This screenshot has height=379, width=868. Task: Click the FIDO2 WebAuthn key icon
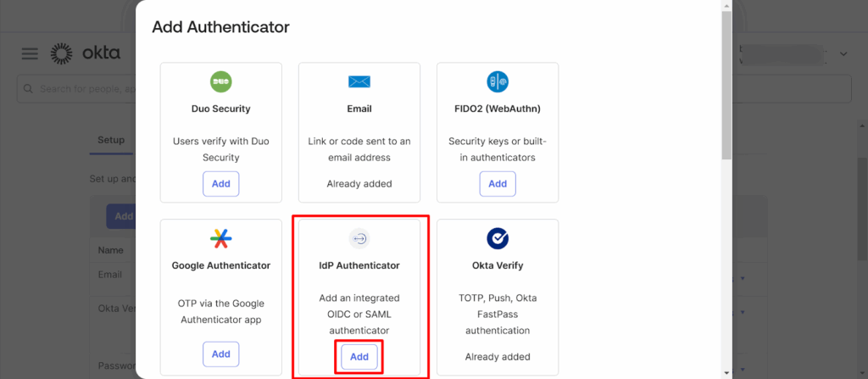[498, 81]
